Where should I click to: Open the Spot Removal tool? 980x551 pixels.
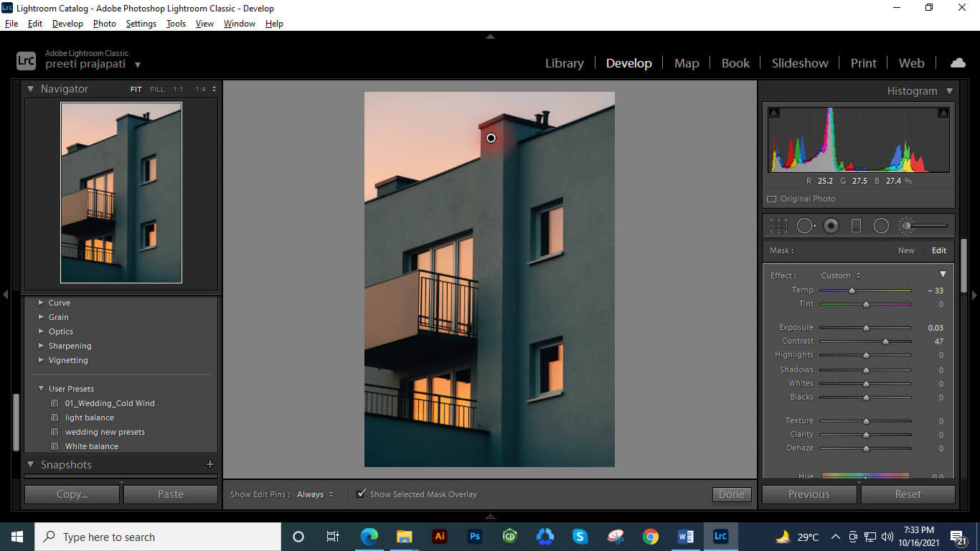point(805,225)
